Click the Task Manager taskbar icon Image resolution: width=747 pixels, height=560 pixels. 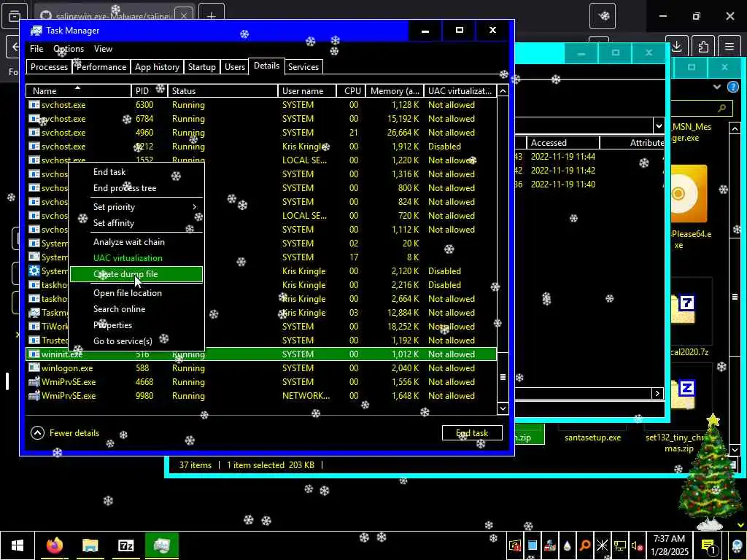click(x=161, y=545)
